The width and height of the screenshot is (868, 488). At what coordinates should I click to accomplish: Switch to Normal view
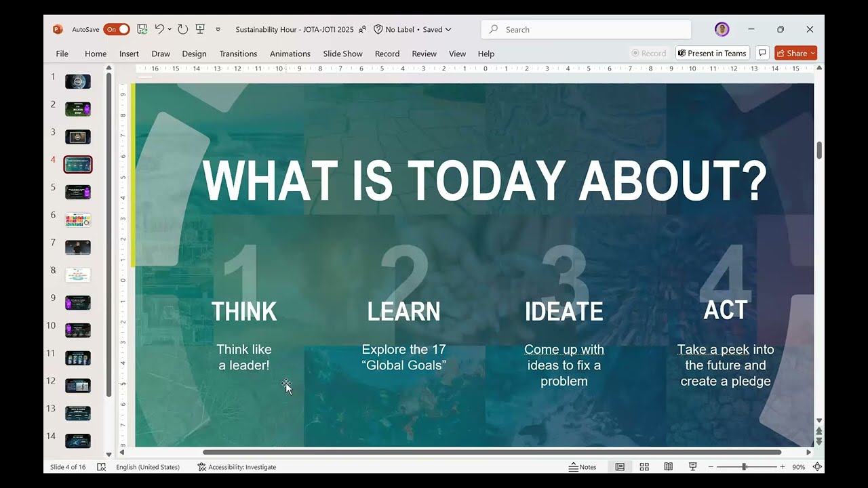620,467
